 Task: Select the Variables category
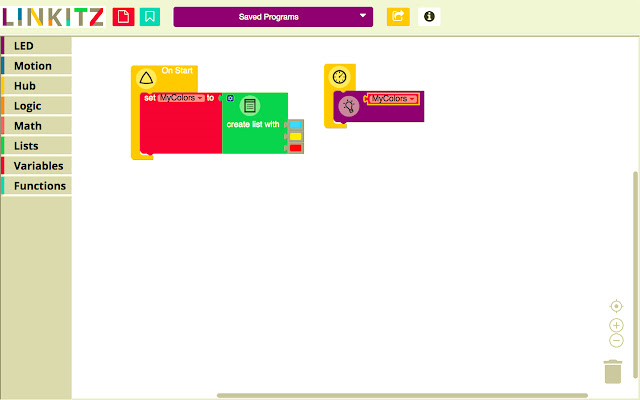36,166
